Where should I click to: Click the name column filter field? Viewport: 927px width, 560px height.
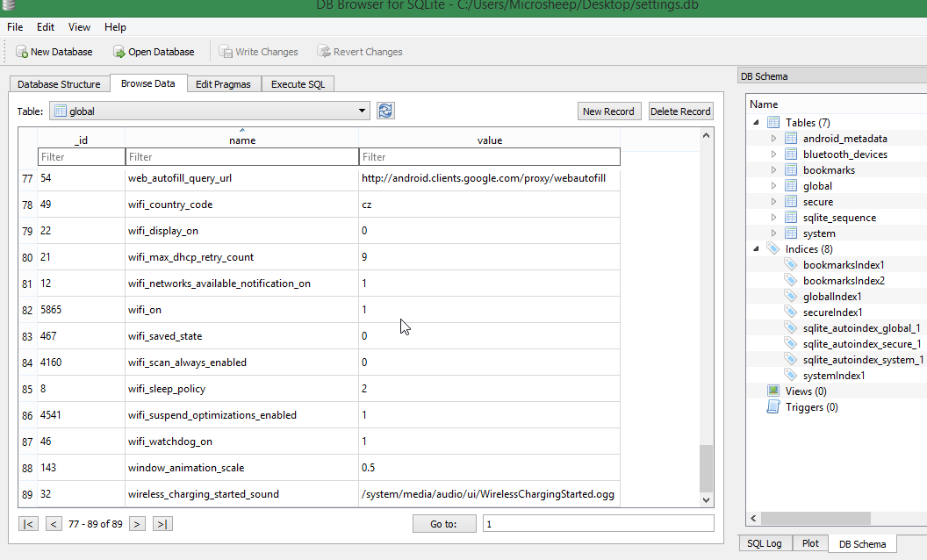(x=241, y=157)
